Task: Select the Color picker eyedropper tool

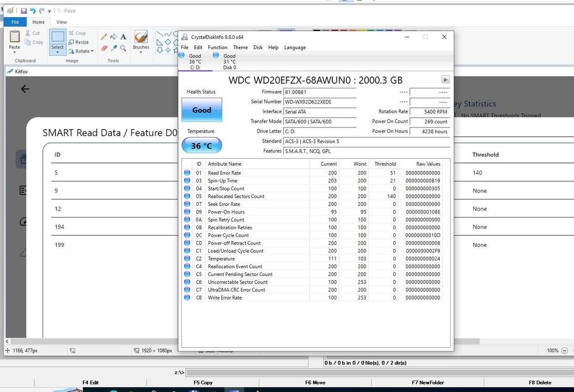Action: (x=114, y=48)
